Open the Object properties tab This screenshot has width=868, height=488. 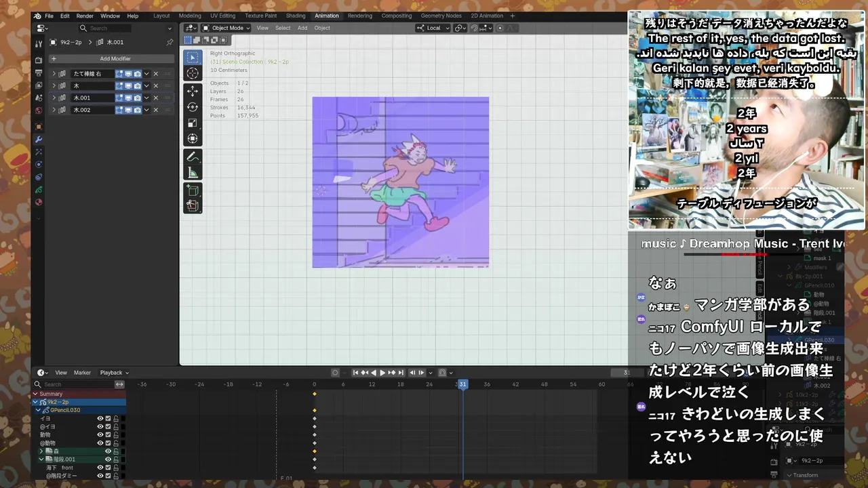tap(39, 127)
